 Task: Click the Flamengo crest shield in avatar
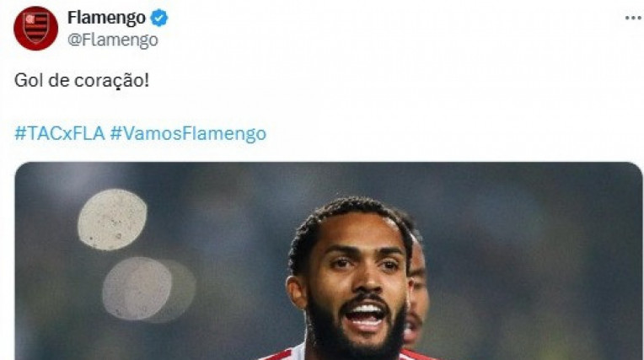(35, 28)
